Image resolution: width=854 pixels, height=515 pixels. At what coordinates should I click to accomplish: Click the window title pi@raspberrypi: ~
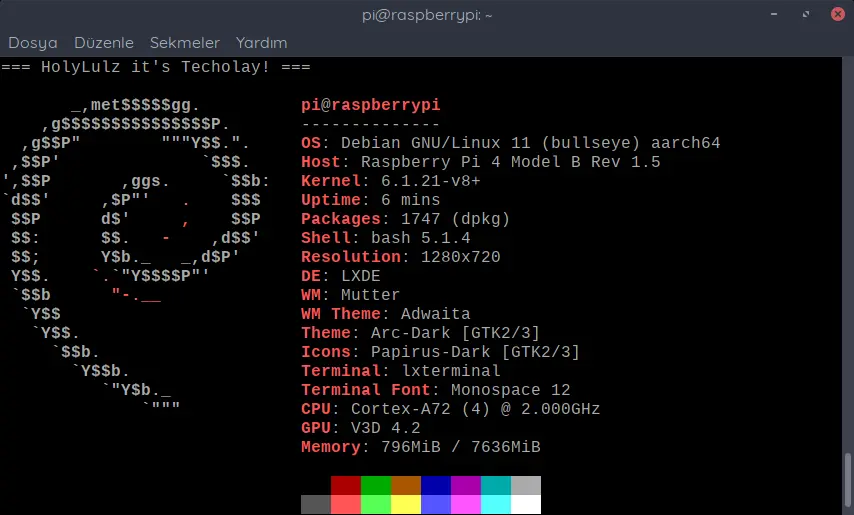pyautogui.click(x=427, y=15)
